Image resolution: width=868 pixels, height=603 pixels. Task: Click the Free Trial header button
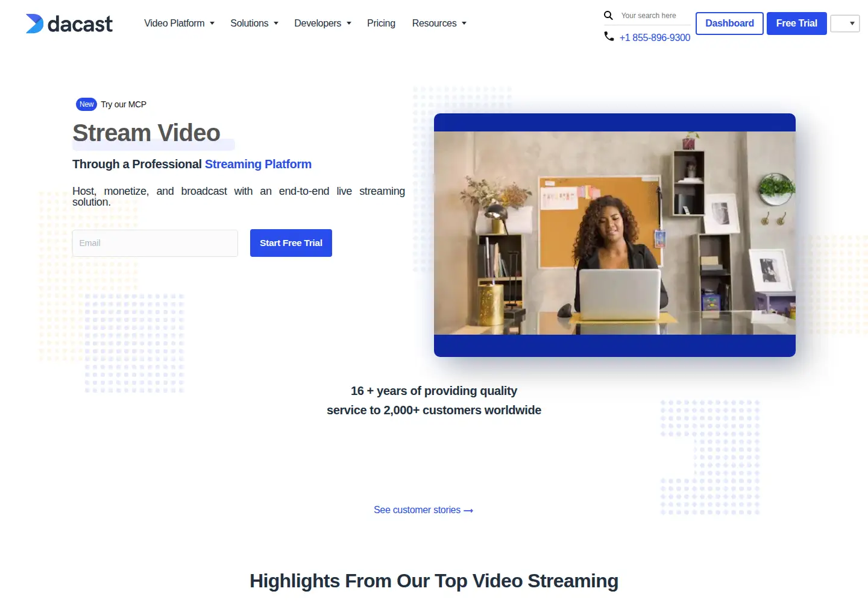tap(797, 24)
